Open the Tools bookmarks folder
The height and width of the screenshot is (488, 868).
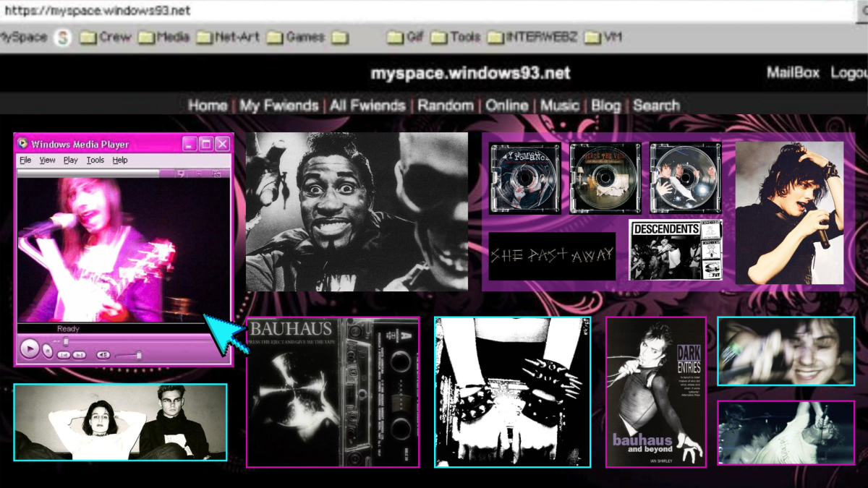coord(456,37)
